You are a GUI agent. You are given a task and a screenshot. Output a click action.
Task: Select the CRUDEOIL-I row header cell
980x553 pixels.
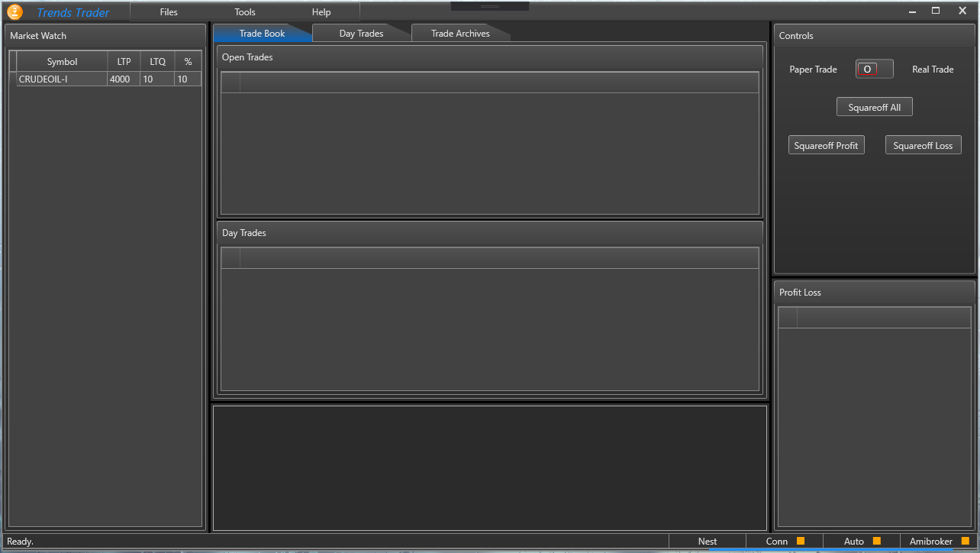click(x=13, y=79)
